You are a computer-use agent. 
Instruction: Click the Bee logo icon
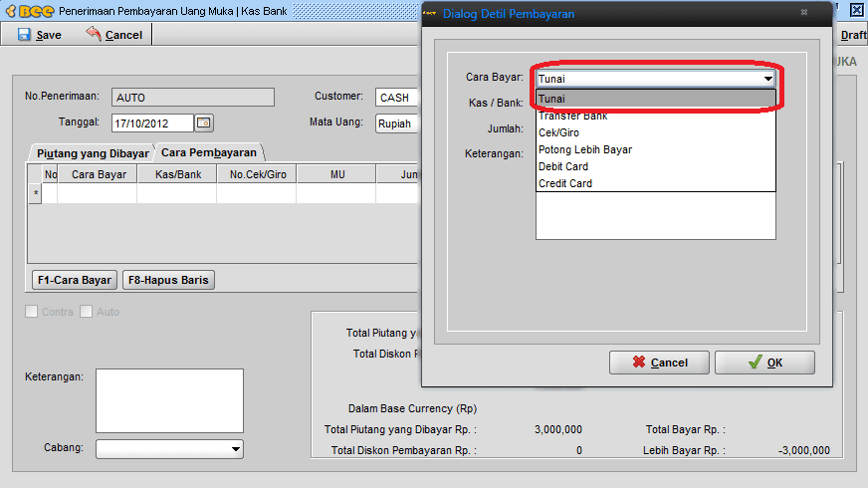pyautogui.click(x=27, y=11)
